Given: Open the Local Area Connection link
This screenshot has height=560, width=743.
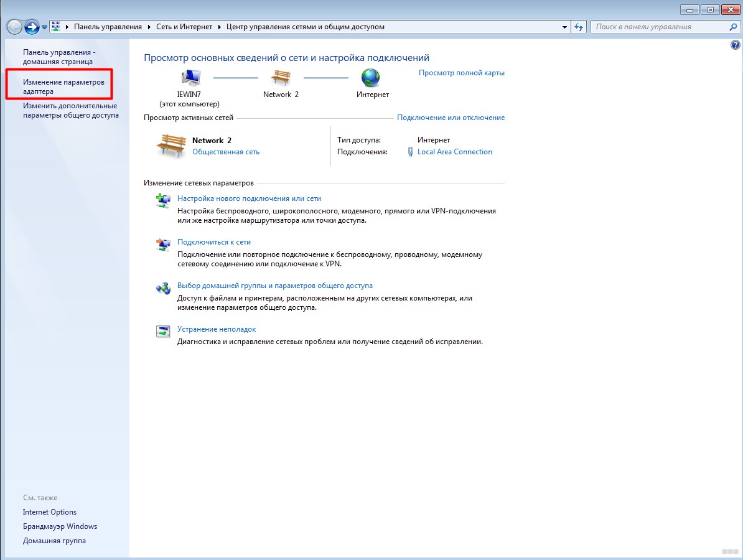Looking at the screenshot, I should [x=454, y=152].
